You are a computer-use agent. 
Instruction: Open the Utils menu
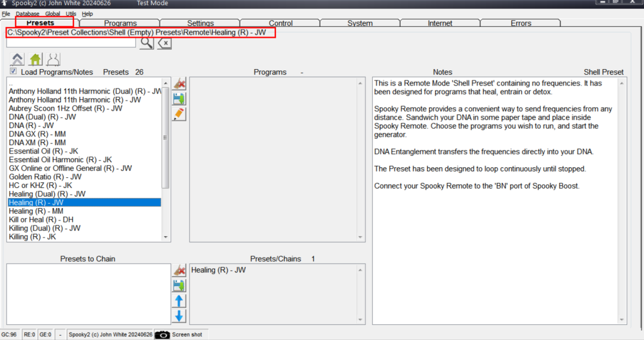coord(71,14)
